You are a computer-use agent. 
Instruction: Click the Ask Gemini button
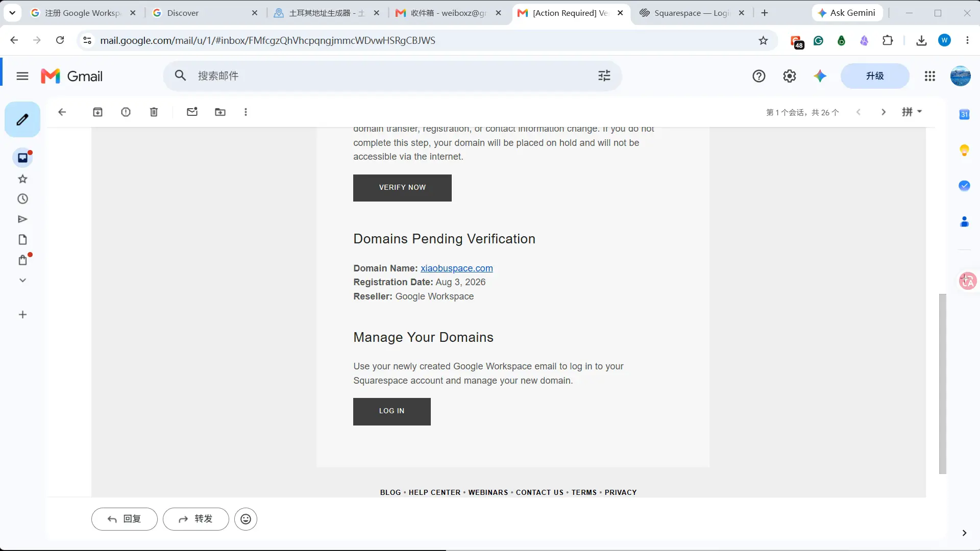click(x=847, y=13)
